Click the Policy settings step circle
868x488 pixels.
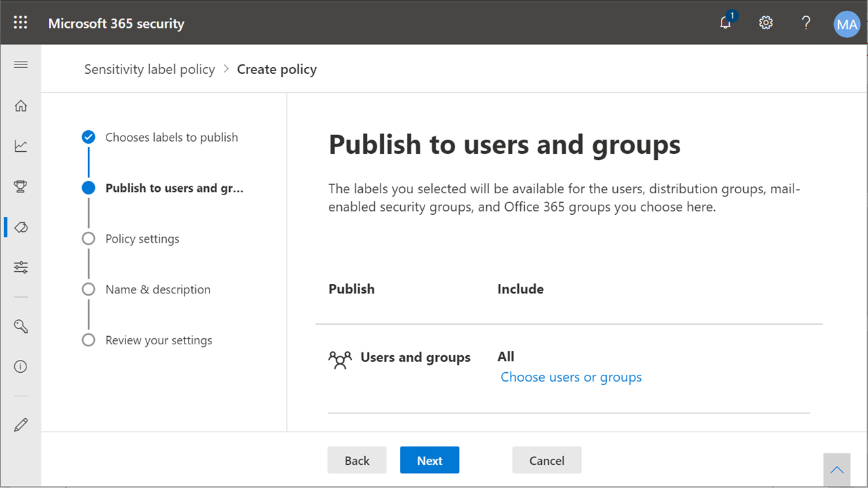point(88,239)
